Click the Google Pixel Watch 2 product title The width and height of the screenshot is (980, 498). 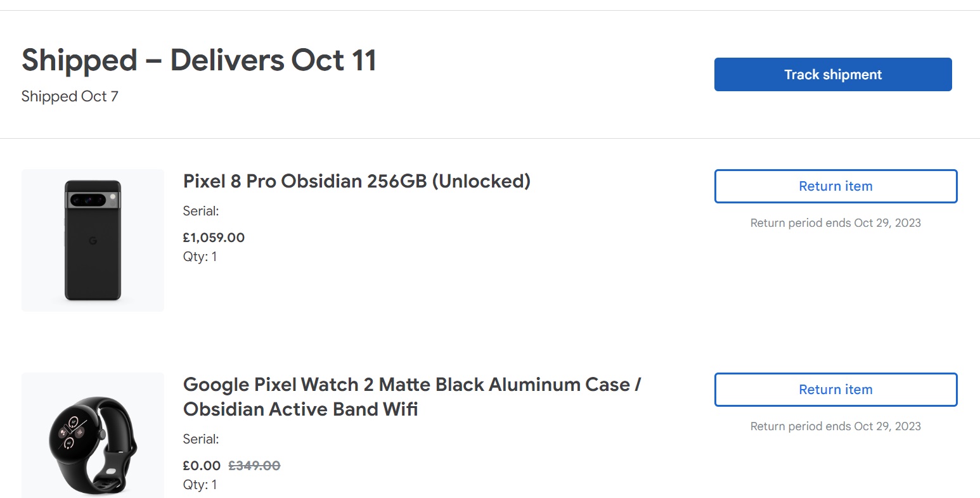[x=411, y=397]
